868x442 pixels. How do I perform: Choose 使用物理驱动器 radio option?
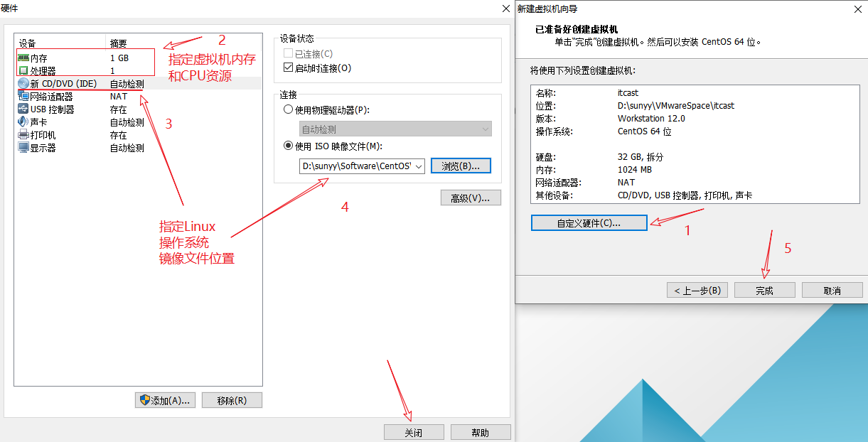pos(289,110)
